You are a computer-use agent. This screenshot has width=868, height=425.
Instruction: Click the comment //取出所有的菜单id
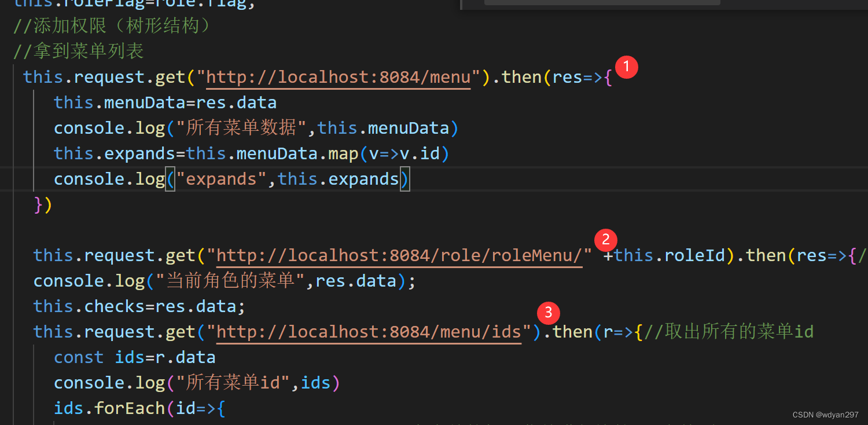click(729, 332)
